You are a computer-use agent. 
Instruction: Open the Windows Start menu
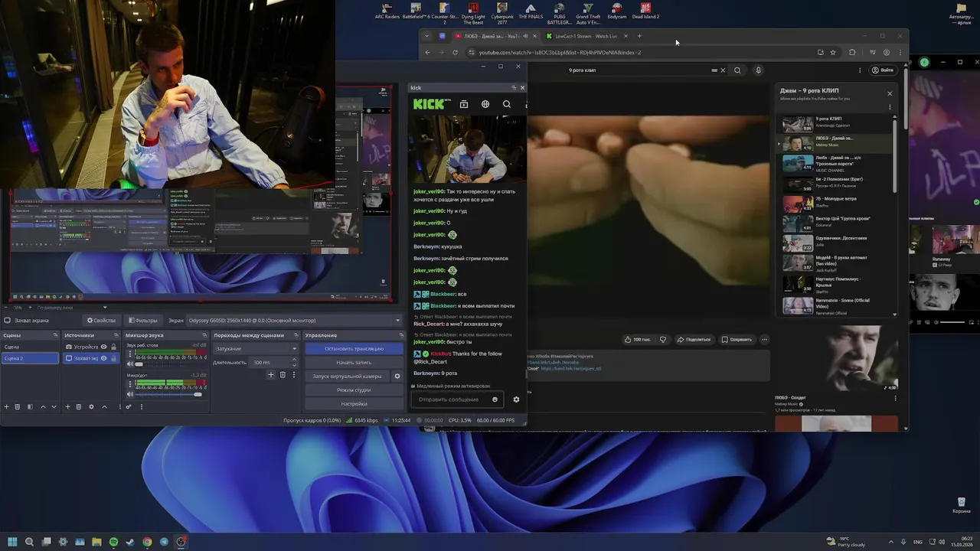tap(12, 542)
